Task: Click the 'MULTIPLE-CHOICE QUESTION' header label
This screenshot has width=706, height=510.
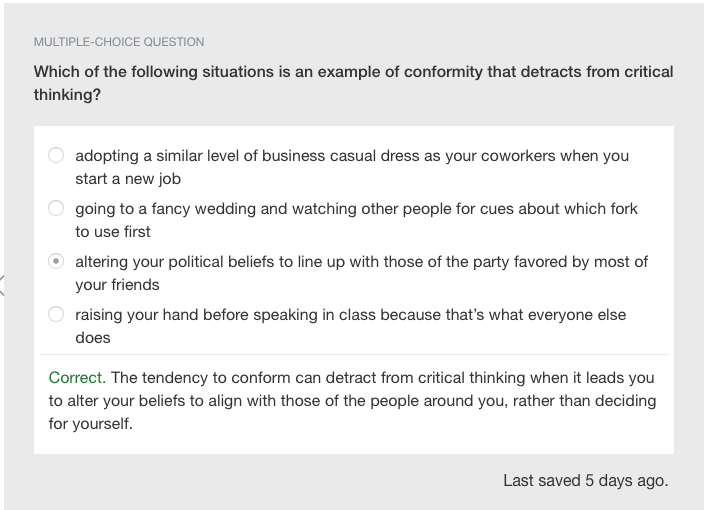Action: (119, 42)
